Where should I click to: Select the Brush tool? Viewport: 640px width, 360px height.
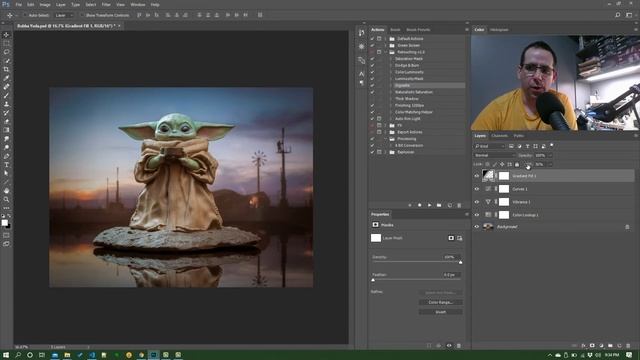pyautogui.click(x=6, y=96)
